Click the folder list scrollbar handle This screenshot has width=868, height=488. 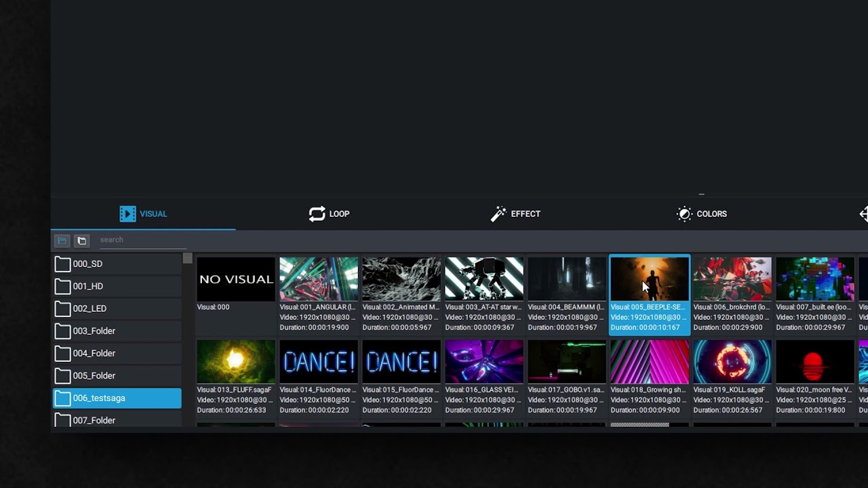pyautogui.click(x=187, y=258)
